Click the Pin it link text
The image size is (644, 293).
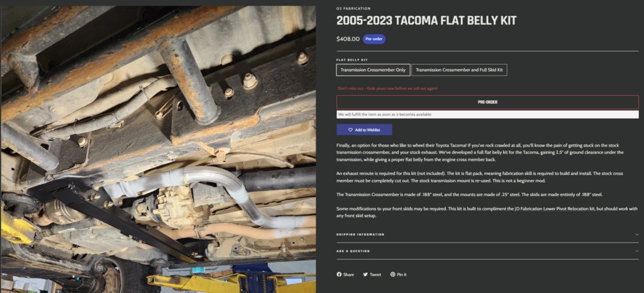pos(402,275)
